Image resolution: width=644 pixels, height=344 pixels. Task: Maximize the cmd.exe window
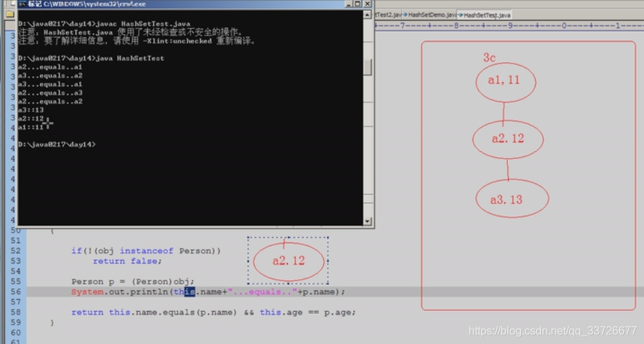358,3
